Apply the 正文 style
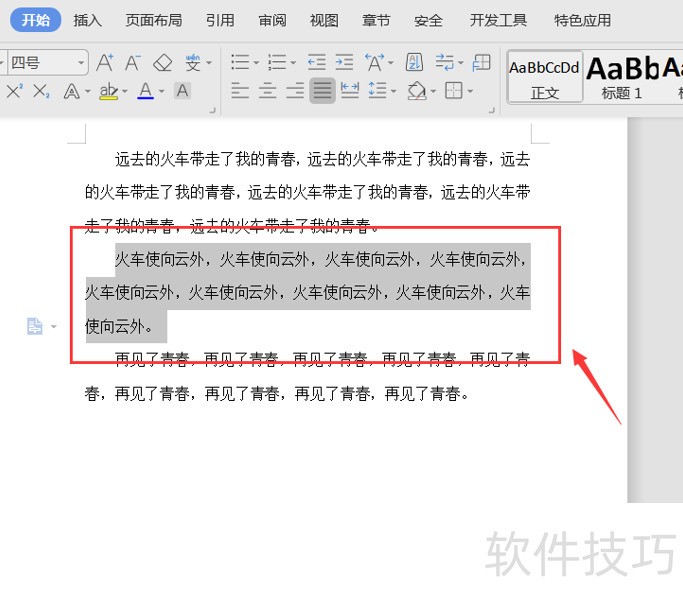Viewport: 683px width, 605px height. point(544,78)
